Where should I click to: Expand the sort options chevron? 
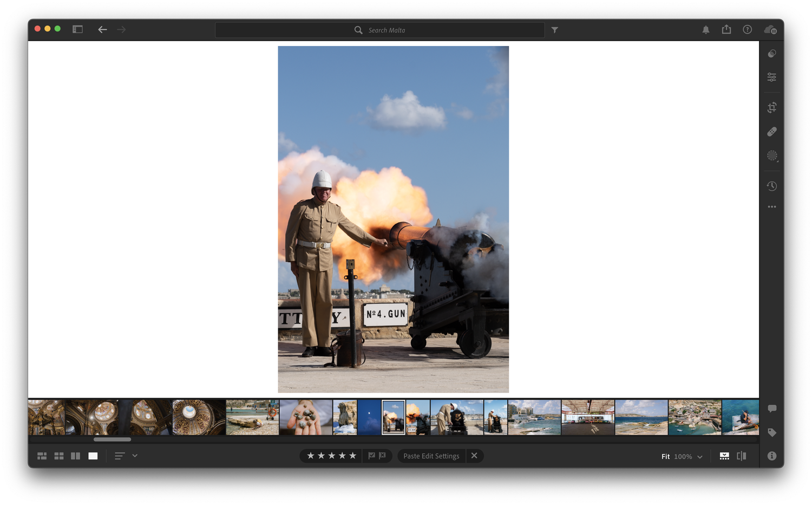[135, 456]
